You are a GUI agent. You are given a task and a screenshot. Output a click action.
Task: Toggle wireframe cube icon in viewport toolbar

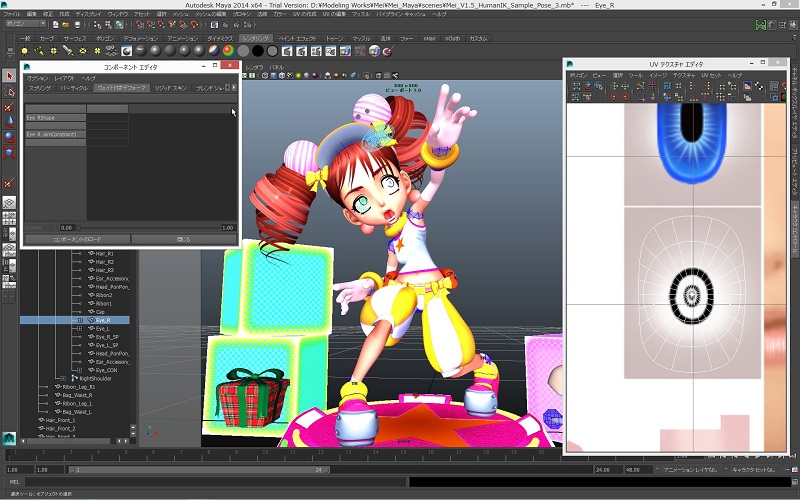pyautogui.click(x=265, y=76)
